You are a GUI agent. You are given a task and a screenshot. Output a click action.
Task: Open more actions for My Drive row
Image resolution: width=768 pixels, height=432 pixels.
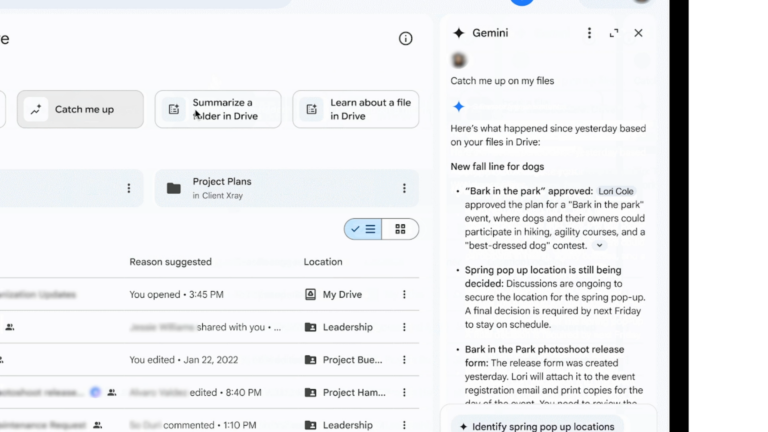point(404,295)
